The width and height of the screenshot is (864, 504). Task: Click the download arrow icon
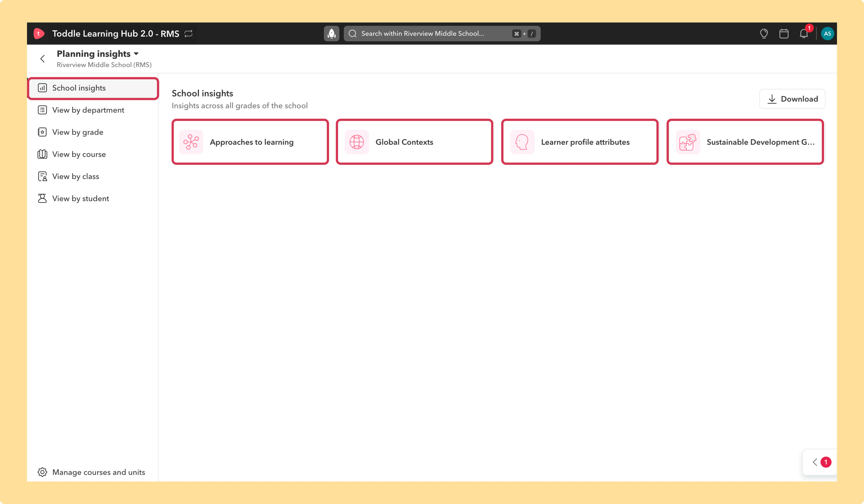772,99
